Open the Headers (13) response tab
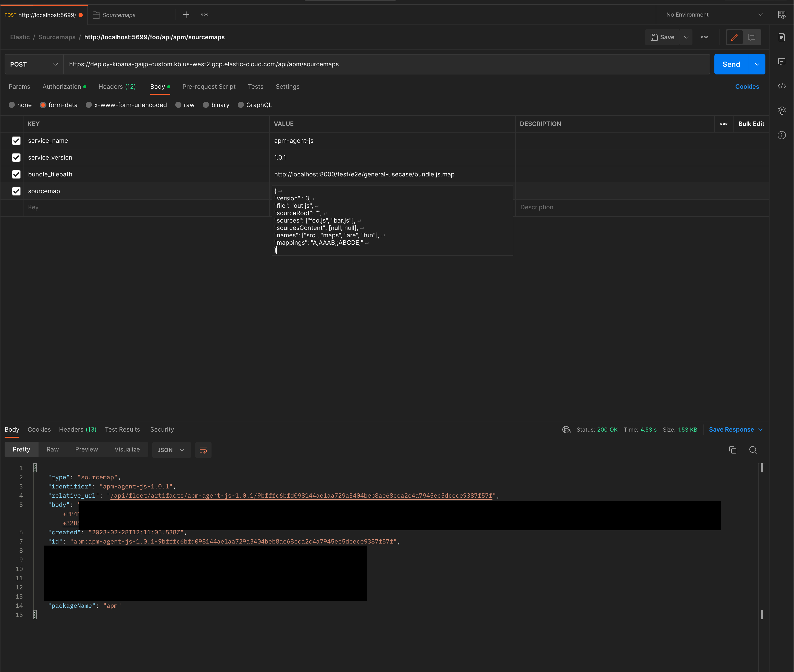This screenshot has width=794, height=672. [77, 429]
